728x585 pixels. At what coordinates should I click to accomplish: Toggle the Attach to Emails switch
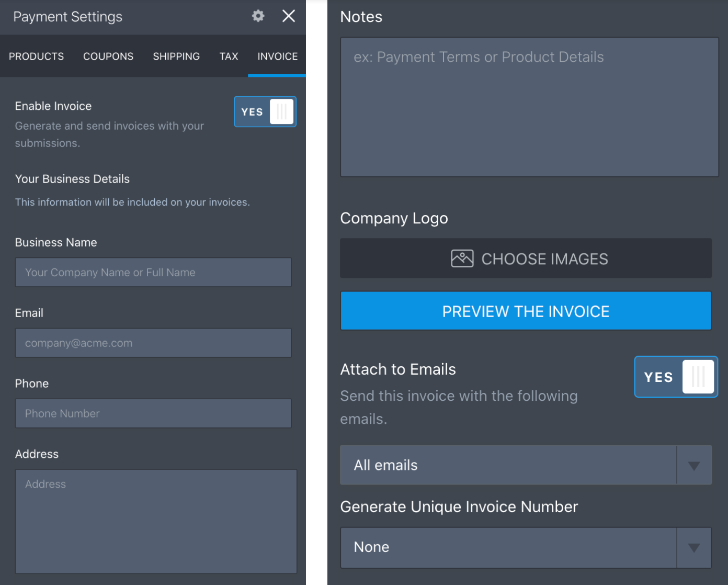pyautogui.click(x=676, y=377)
